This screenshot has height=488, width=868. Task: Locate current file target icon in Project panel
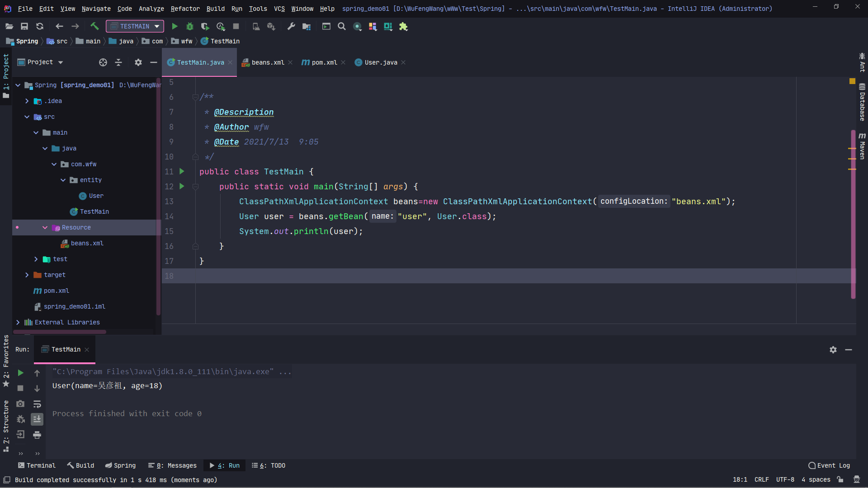[103, 62]
